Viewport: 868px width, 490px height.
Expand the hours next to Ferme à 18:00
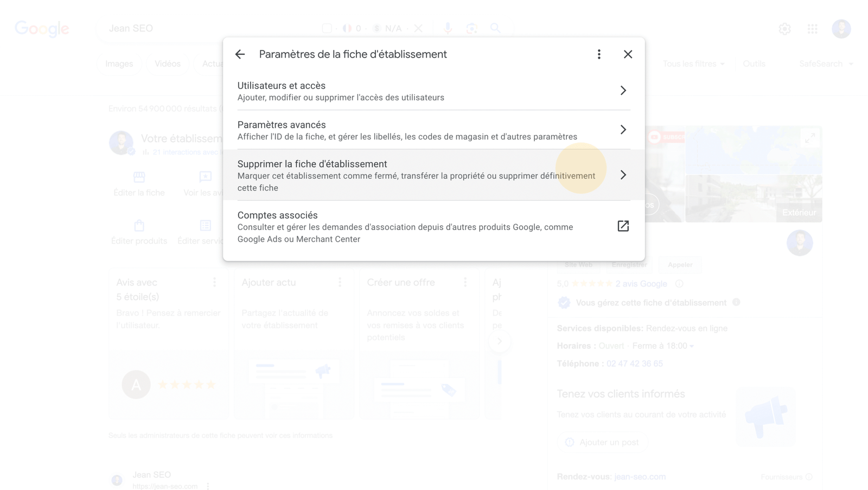click(692, 346)
